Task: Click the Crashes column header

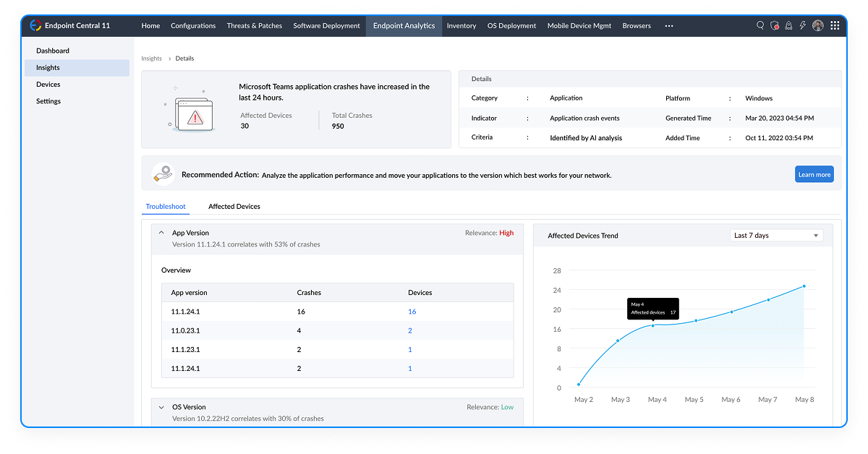Action: tap(309, 293)
